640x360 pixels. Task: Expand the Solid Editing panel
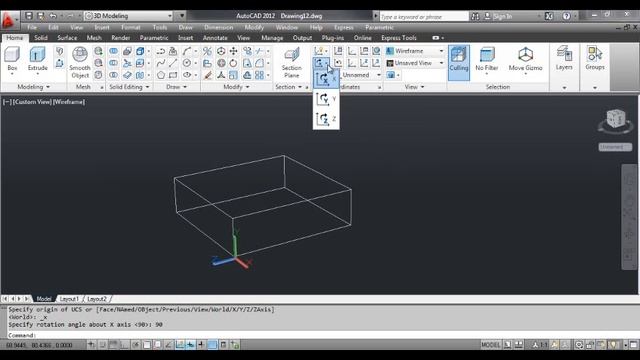tap(129, 87)
